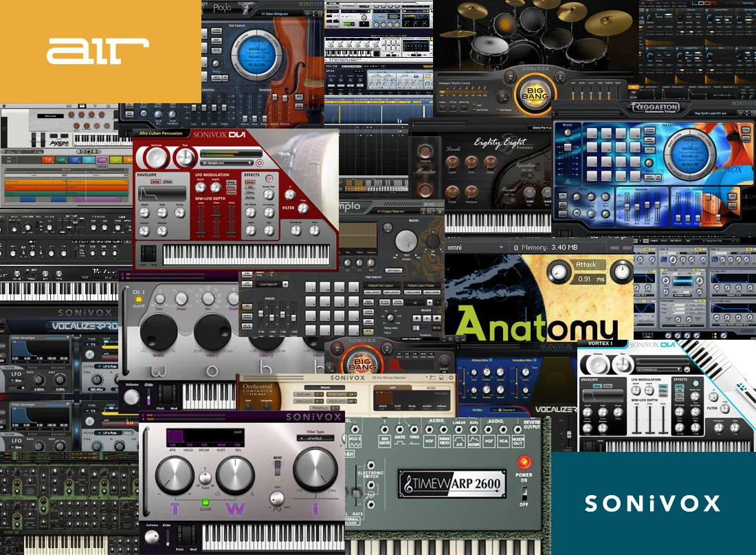Click the Big Bang logo dial under drums
The width and height of the screenshot is (756, 555).
(535, 93)
